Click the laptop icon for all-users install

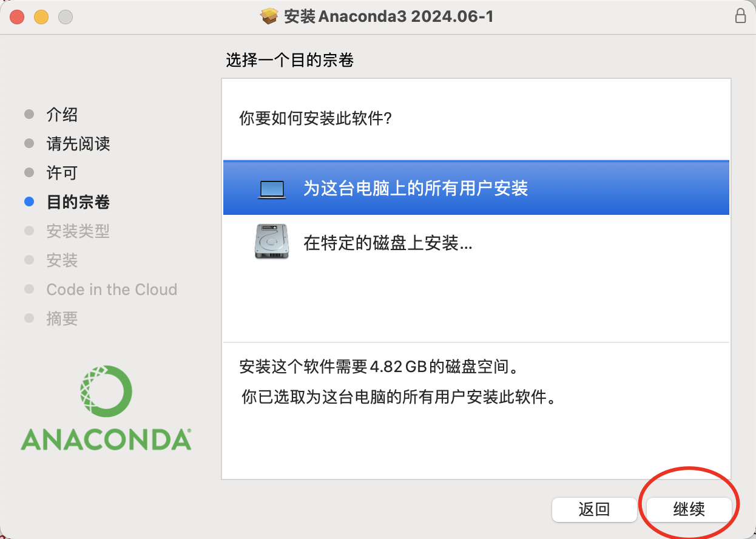(272, 189)
